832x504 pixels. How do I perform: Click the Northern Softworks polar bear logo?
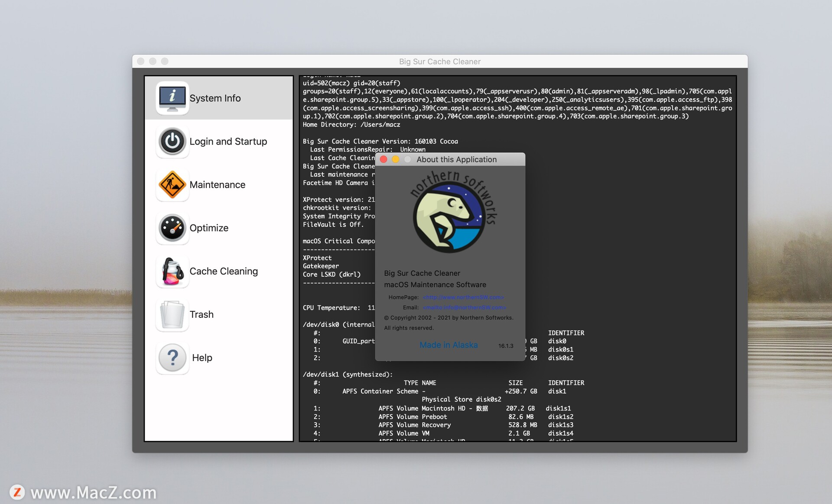coord(453,212)
